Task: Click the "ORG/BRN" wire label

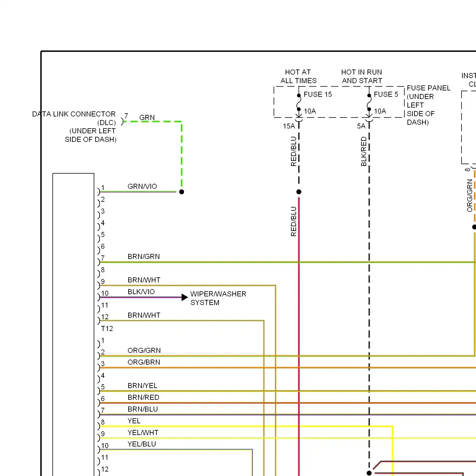Action: coord(144,362)
